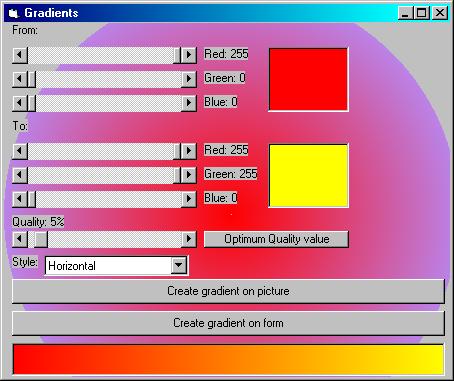Click the From Red slider thumb
454x381 pixels.
click(177, 55)
